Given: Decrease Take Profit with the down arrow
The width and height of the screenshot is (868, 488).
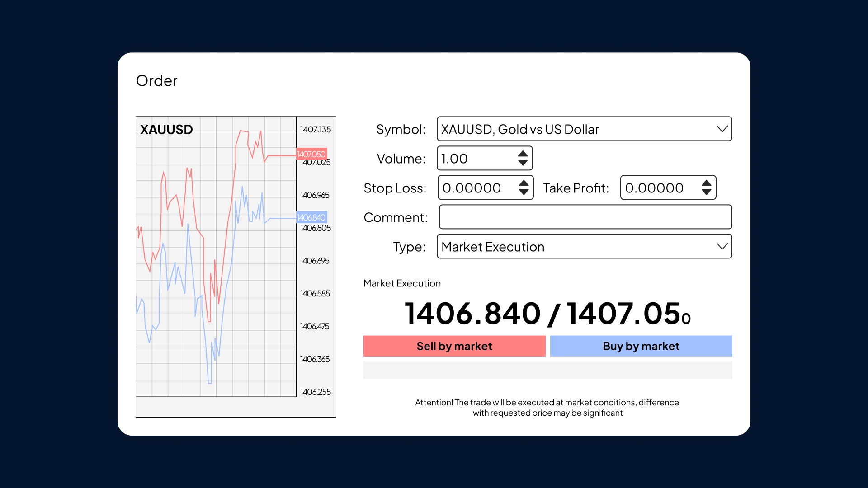Looking at the screenshot, I should [x=707, y=192].
